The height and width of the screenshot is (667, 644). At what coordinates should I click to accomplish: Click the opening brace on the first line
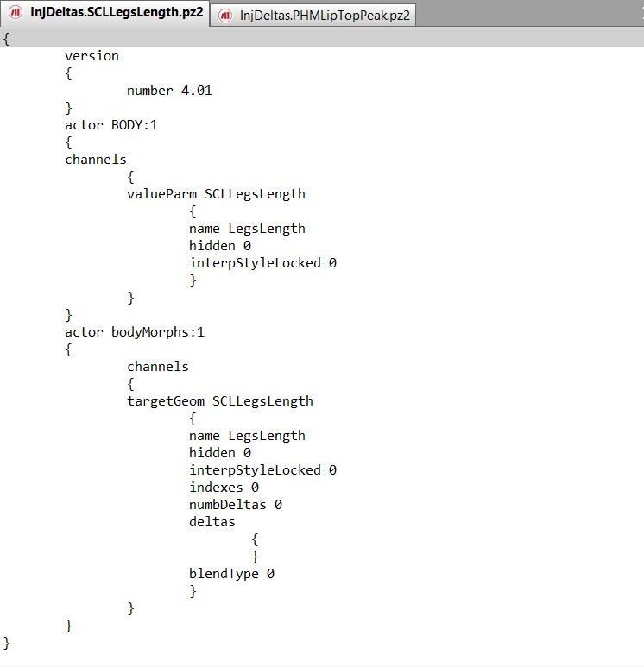[x=6, y=39]
